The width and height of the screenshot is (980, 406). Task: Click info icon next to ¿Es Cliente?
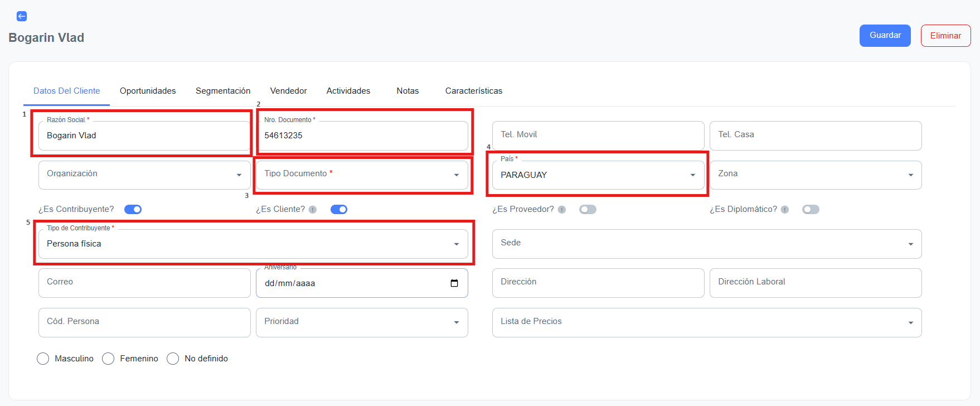click(x=313, y=210)
